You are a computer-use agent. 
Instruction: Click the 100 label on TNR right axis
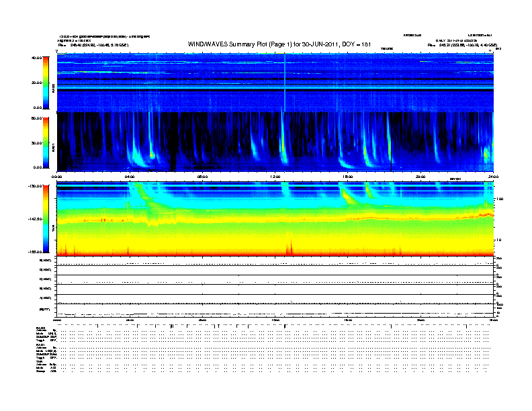[x=500, y=199]
